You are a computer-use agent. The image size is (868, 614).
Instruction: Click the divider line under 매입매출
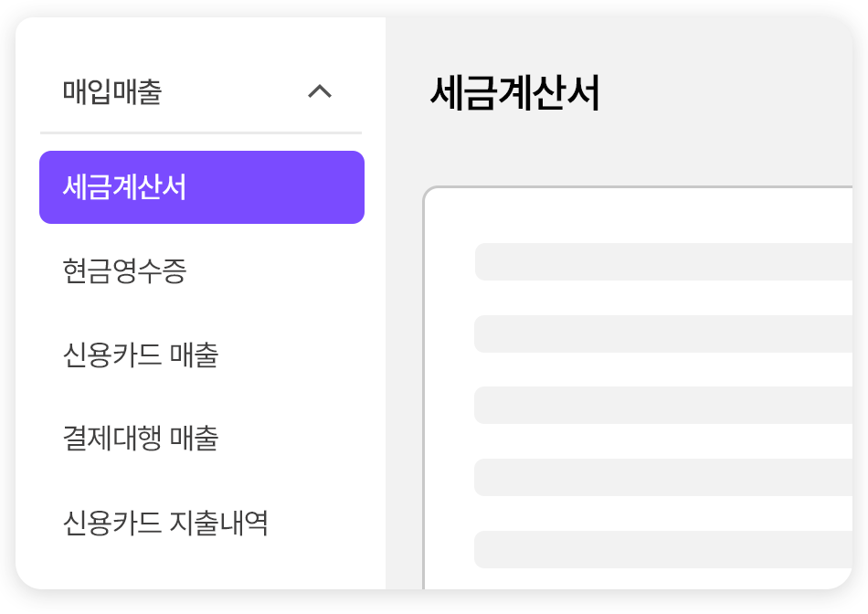(201, 133)
